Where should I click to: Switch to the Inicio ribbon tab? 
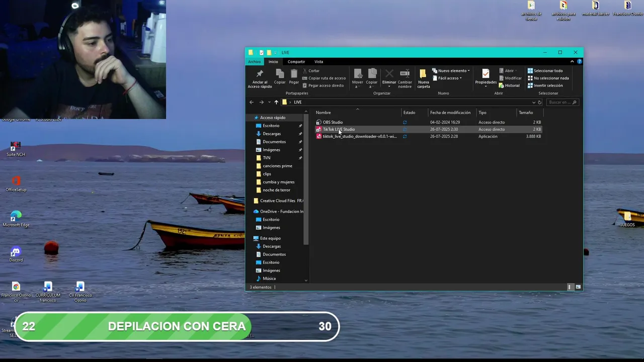point(273,62)
